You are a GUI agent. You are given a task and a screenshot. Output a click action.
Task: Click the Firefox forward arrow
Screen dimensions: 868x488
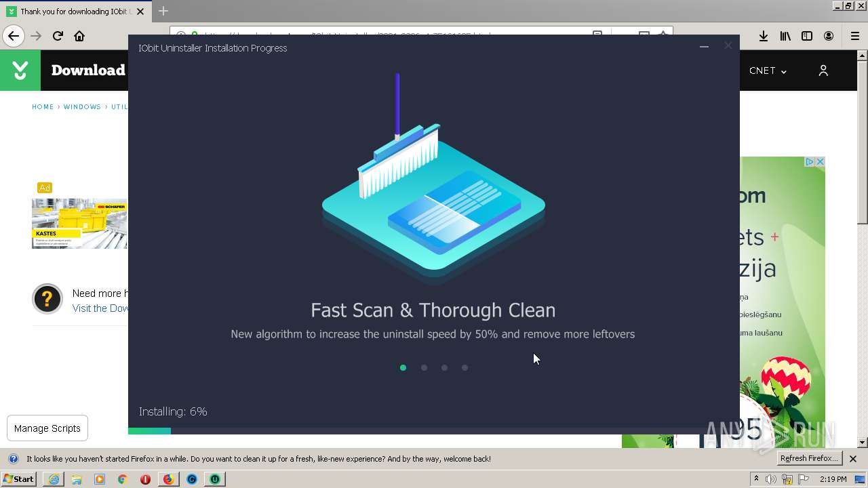point(36,36)
